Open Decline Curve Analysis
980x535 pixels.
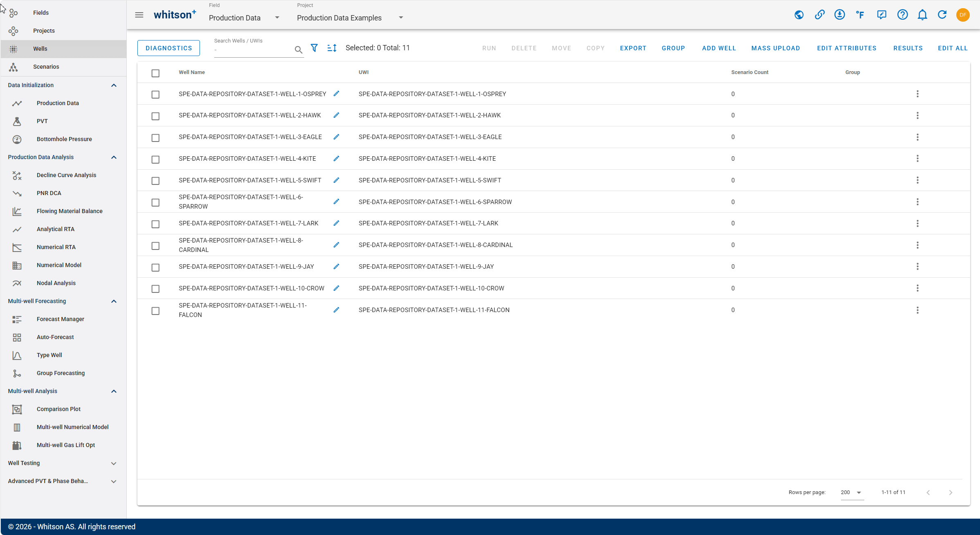(63, 175)
